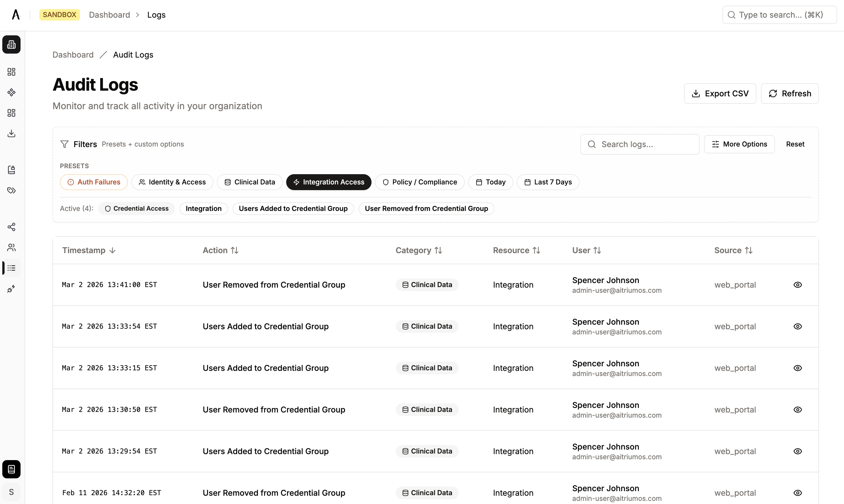Show details for the 13:41:00 log entry
844x504 pixels.
coord(798,284)
